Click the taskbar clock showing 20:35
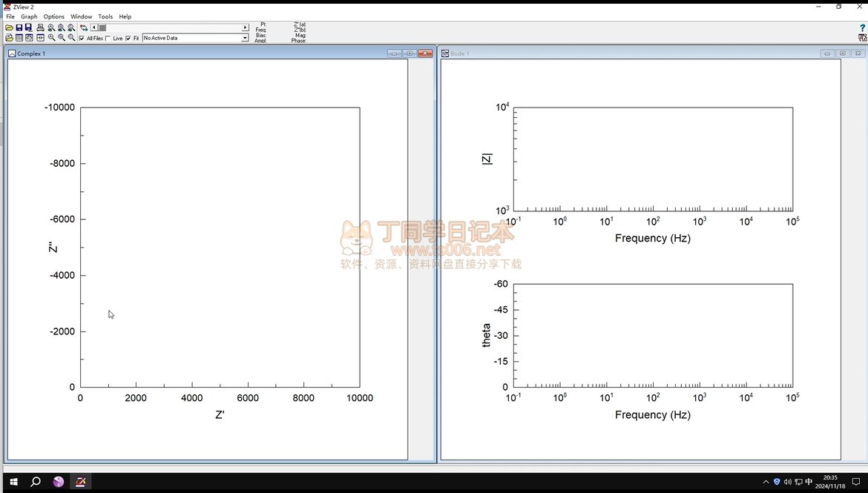This screenshot has height=493, width=868. 830,482
